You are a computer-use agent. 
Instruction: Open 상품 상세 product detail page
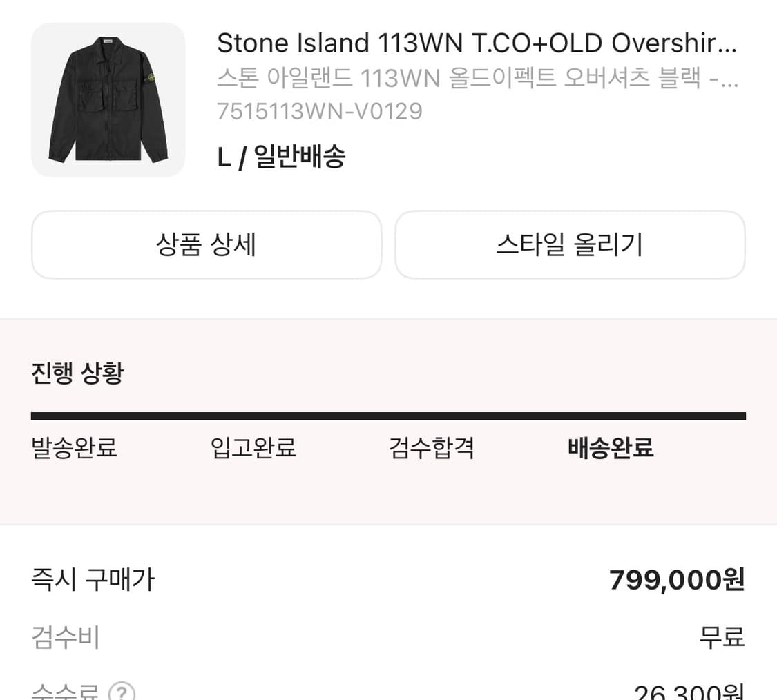206,244
